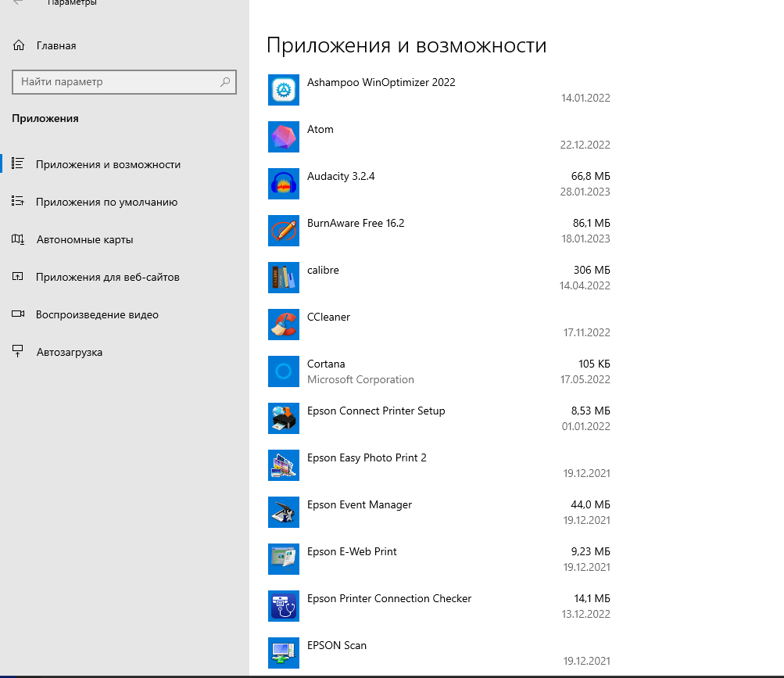Open the Главная settings home page
This screenshot has height=678, width=784.
(x=56, y=45)
